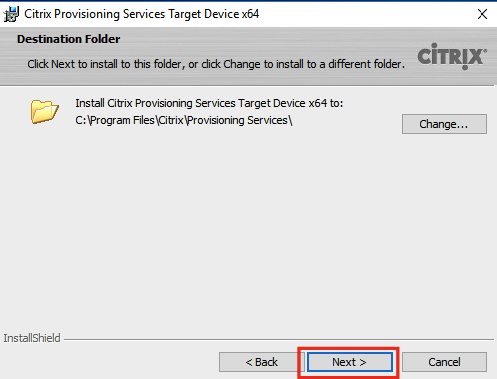Proceed with the Next > button
The image size is (497, 379).
[349, 362]
